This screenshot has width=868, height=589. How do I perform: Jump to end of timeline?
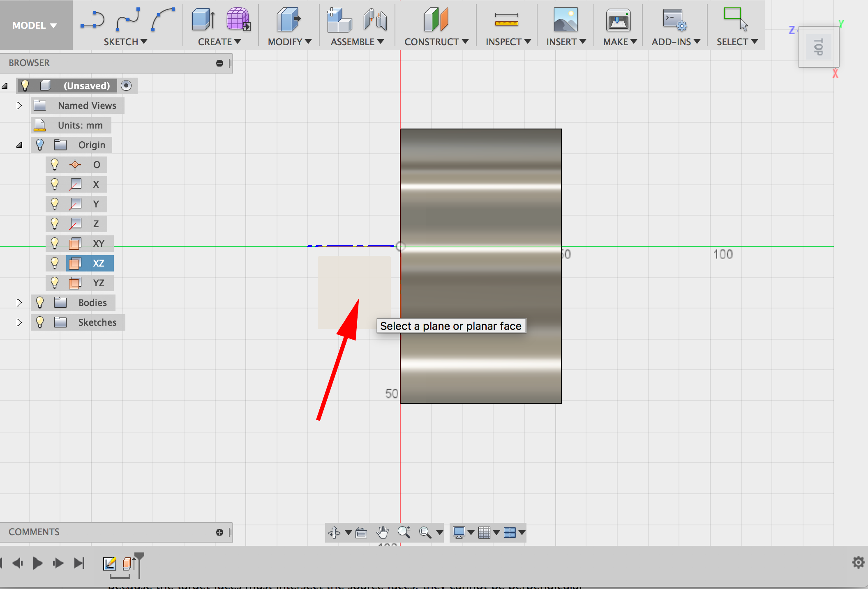pyautogui.click(x=79, y=563)
